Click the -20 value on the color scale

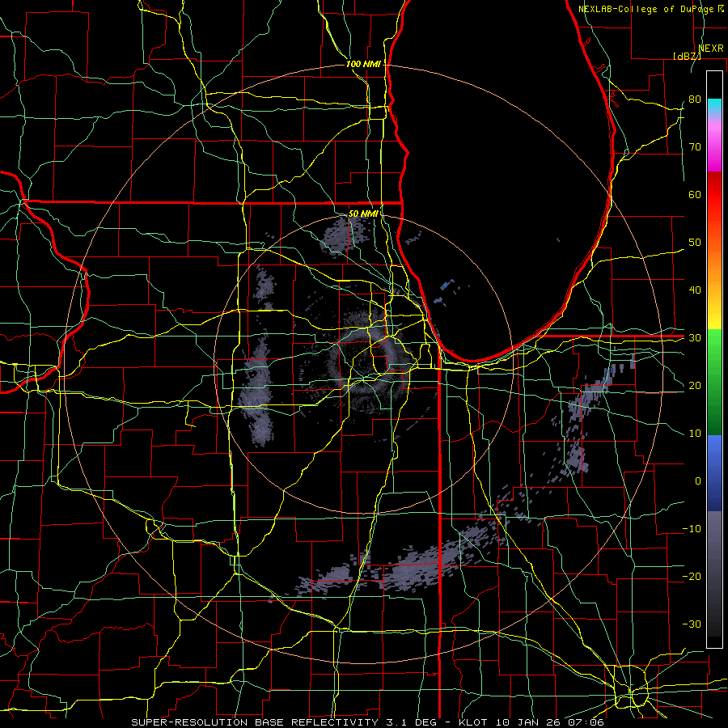(x=692, y=577)
